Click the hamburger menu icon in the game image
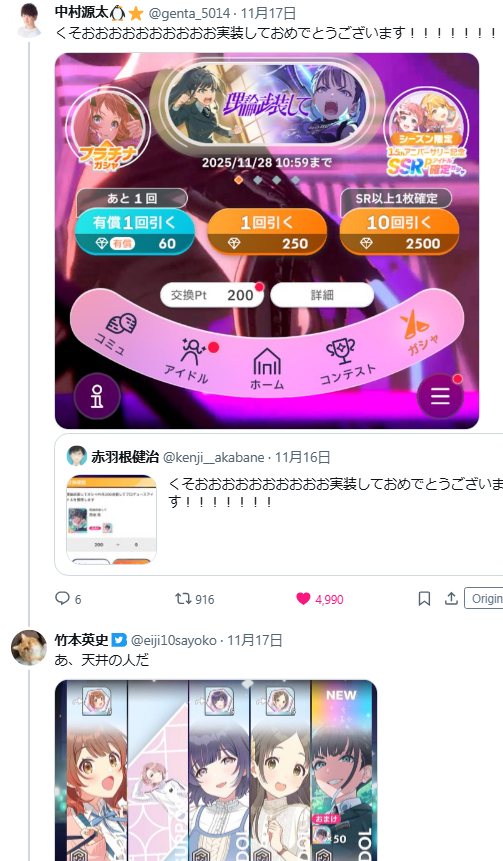Screen dimensions: 503x861 (x=440, y=395)
